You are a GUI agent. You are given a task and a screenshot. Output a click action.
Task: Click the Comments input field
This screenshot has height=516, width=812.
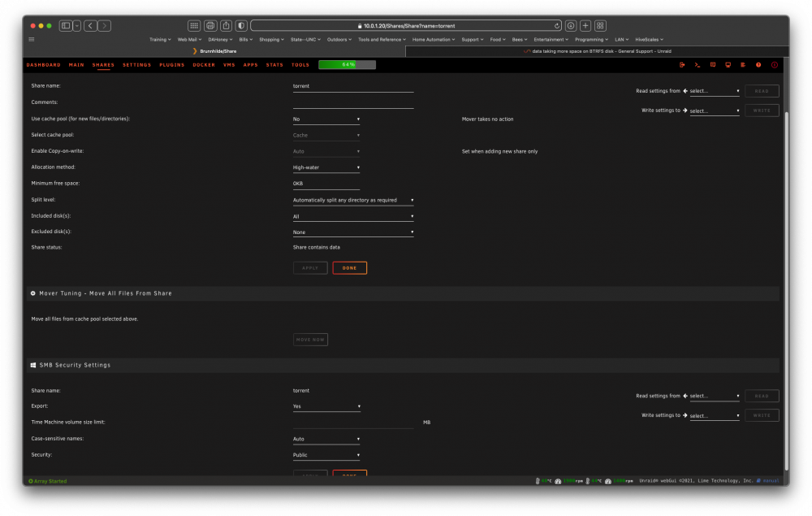pos(353,102)
